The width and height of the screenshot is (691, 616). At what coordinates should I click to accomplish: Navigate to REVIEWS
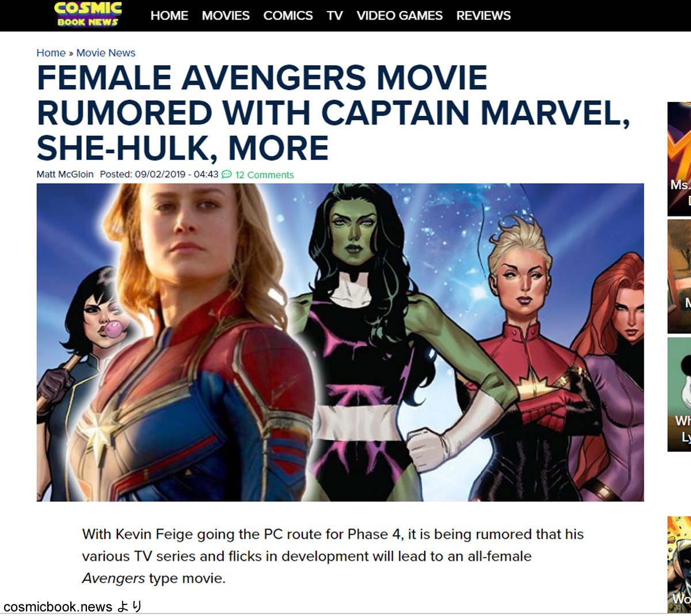point(484,16)
